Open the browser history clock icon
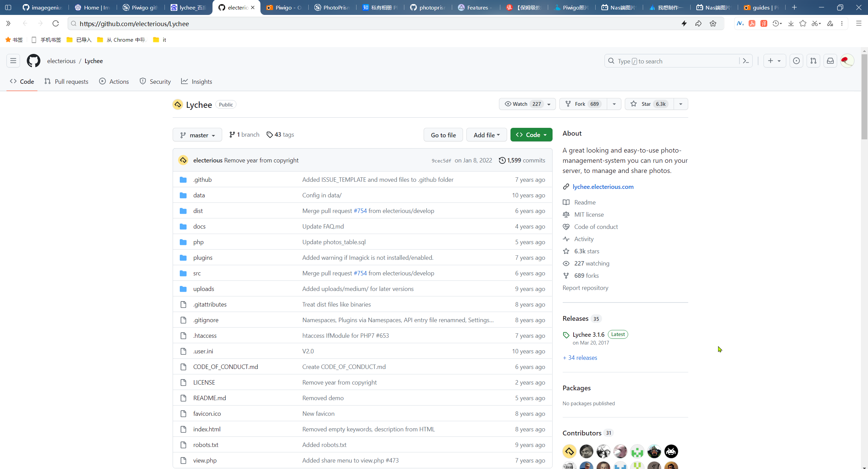Image resolution: width=868 pixels, height=469 pixels. pyautogui.click(x=776, y=23)
